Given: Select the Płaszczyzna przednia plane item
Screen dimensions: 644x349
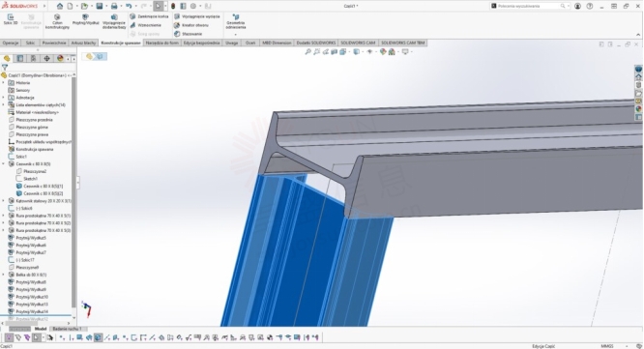Looking at the screenshot, I should (34, 120).
